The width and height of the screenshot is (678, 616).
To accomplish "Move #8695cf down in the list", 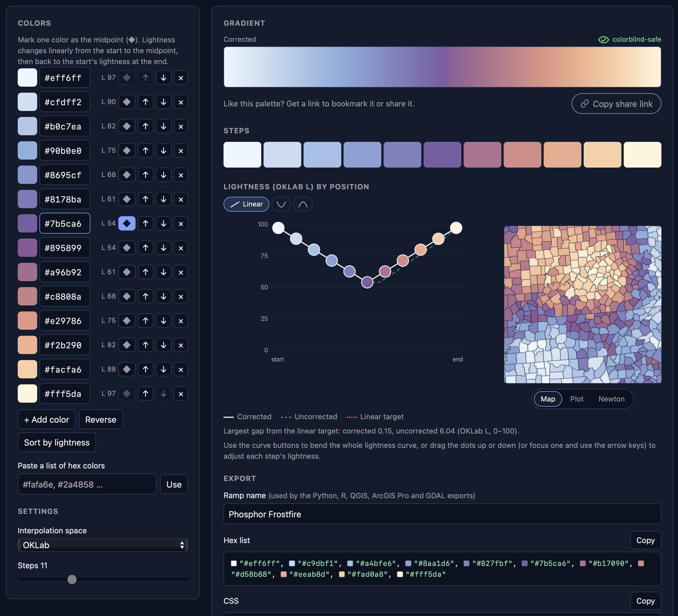I will click(x=163, y=175).
